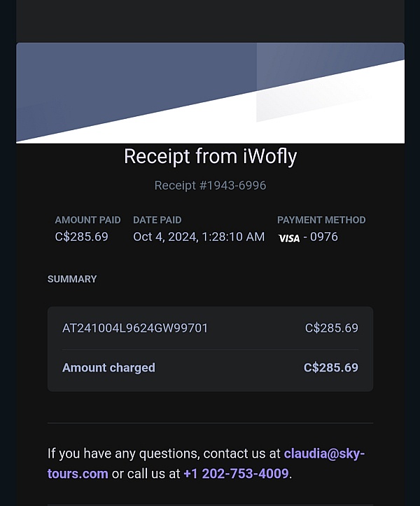
Task: Click the Amount charged label
Action: click(x=108, y=368)
